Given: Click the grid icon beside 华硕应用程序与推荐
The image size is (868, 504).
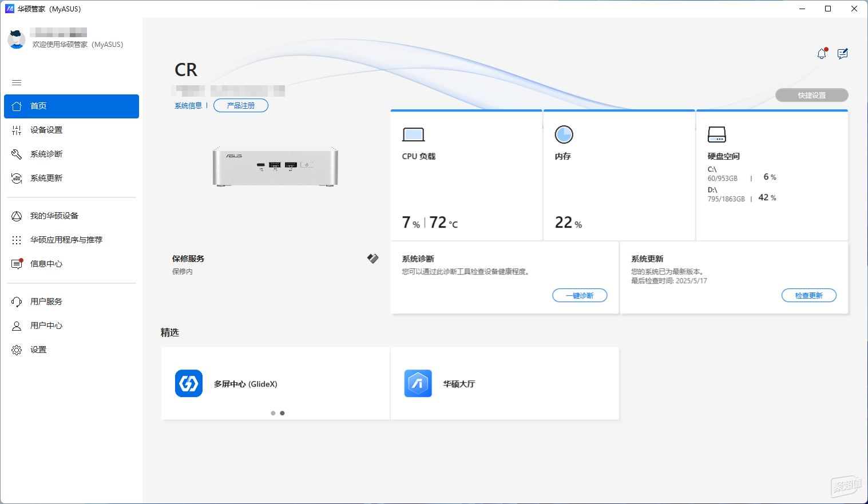Looking at the screenshot, I should click(17, 240).
